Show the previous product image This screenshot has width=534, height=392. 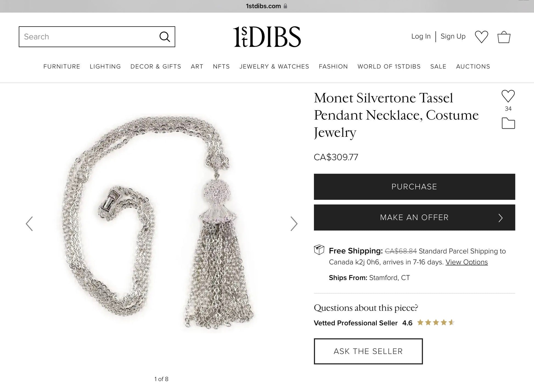(29, 224)
